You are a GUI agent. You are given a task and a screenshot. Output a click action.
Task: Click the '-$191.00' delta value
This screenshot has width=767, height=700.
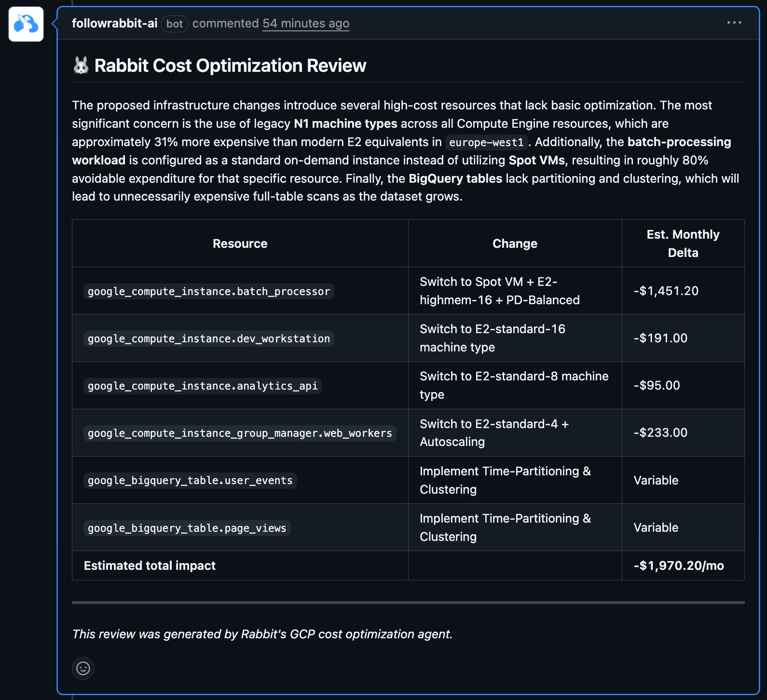pyautogui.click(x=660, y=338)
